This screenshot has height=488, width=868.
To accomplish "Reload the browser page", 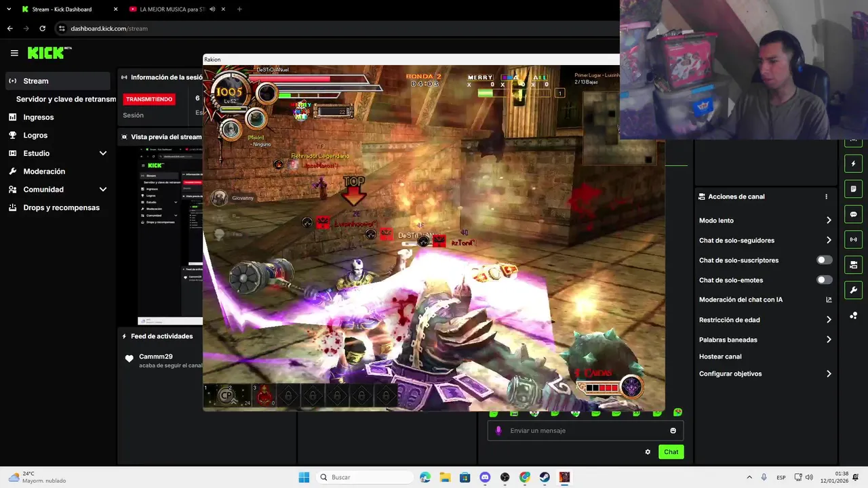I will (42, 28).
